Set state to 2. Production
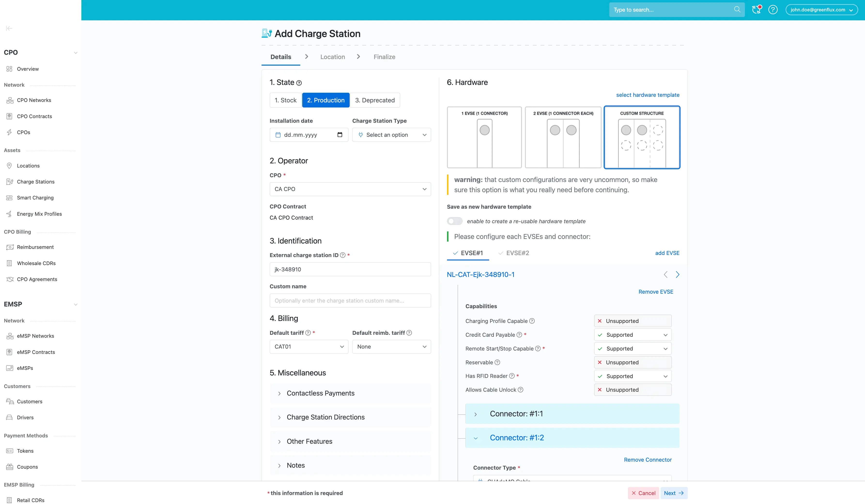Image resolution: width=865 pixels, height=504 pixels. (x=326, y=100)
